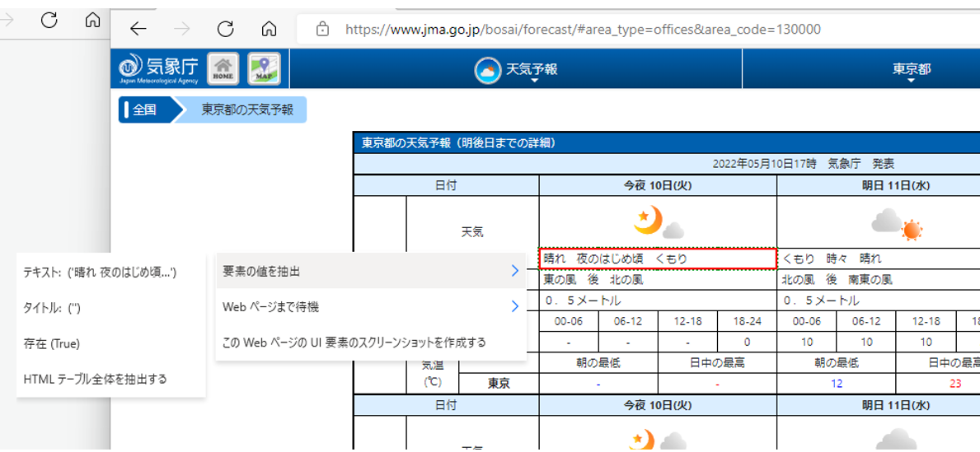Image resolution: width=980 pixels, height=452 pixels.
Task: Choose 存在 (True) option
Action: (x=111, y=343)
